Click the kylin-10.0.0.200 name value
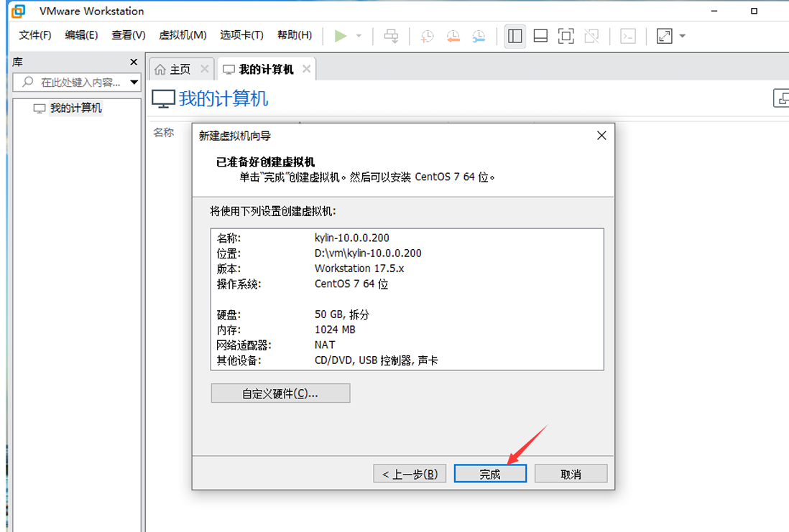Image resolution: width=789 pixels, height=532 pixels. (351, 238)
